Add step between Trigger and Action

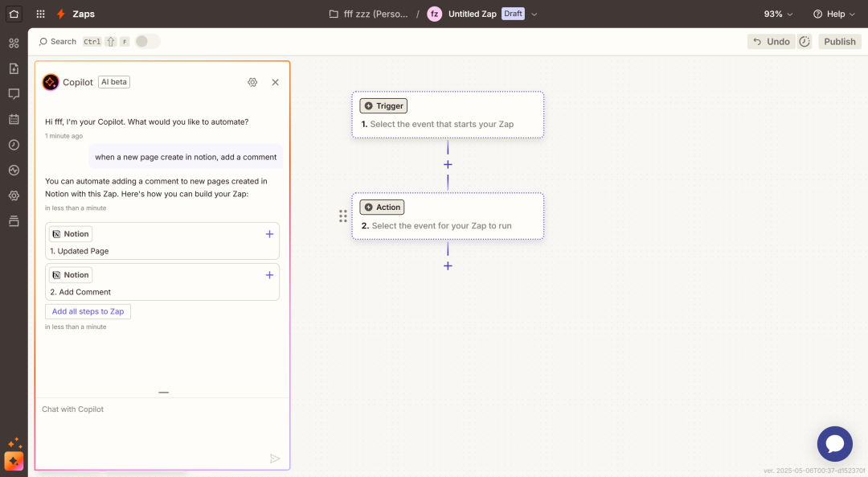(448, 165)
